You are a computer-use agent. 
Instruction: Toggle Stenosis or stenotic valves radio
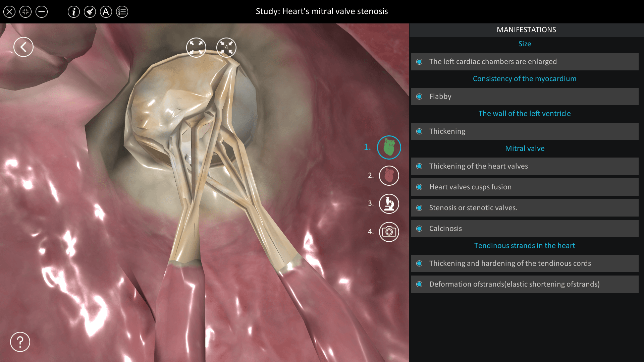pyautogui.click(x=419, y=208)
